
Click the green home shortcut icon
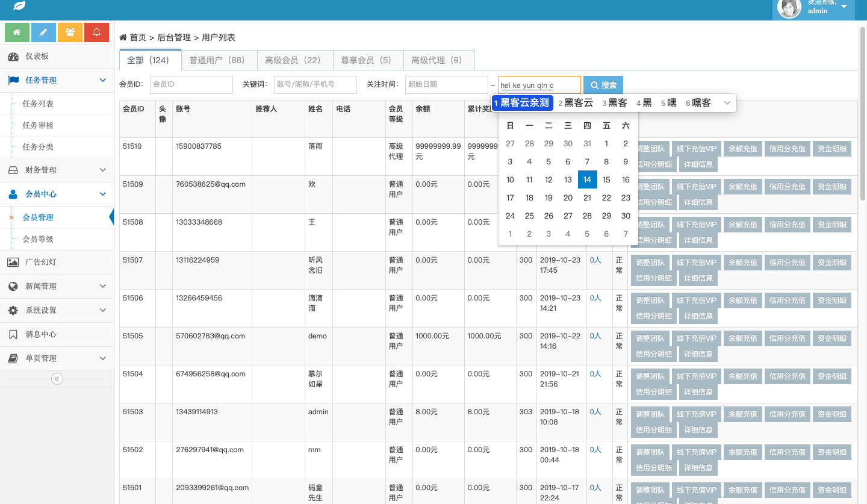(17, 33)
